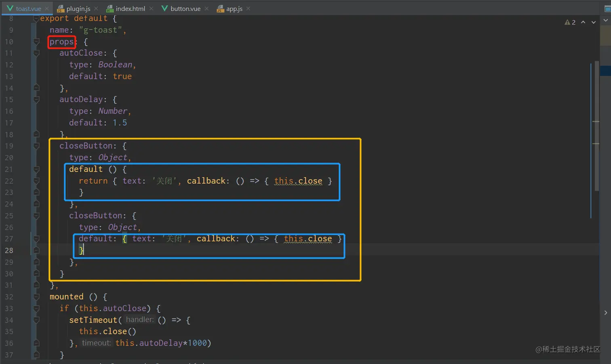
Task: Collapse the default function on line 21
Action: pyautogui.click(x=36, y=169)
